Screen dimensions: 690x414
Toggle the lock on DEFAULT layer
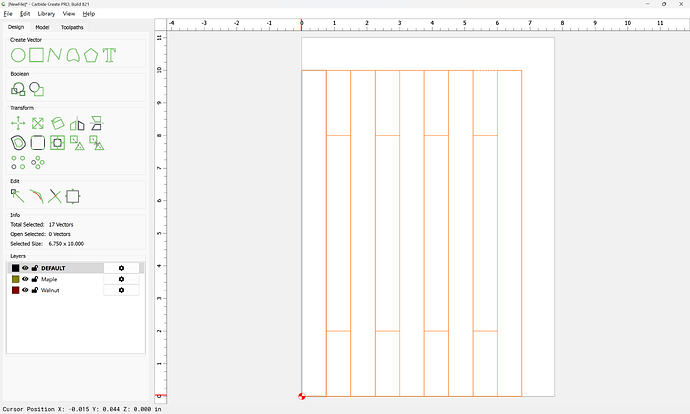[35, 268]
